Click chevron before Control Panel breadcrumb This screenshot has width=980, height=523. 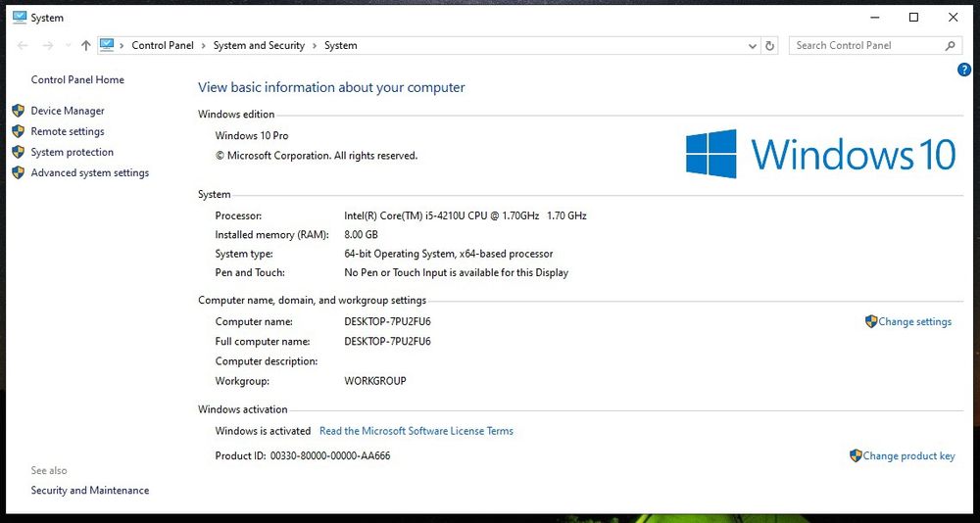[x=122, y=46]
